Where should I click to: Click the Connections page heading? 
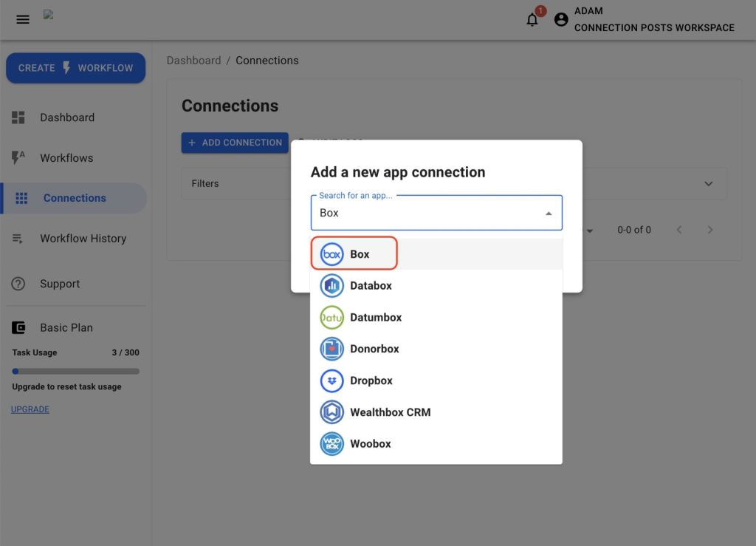[230, 106]
